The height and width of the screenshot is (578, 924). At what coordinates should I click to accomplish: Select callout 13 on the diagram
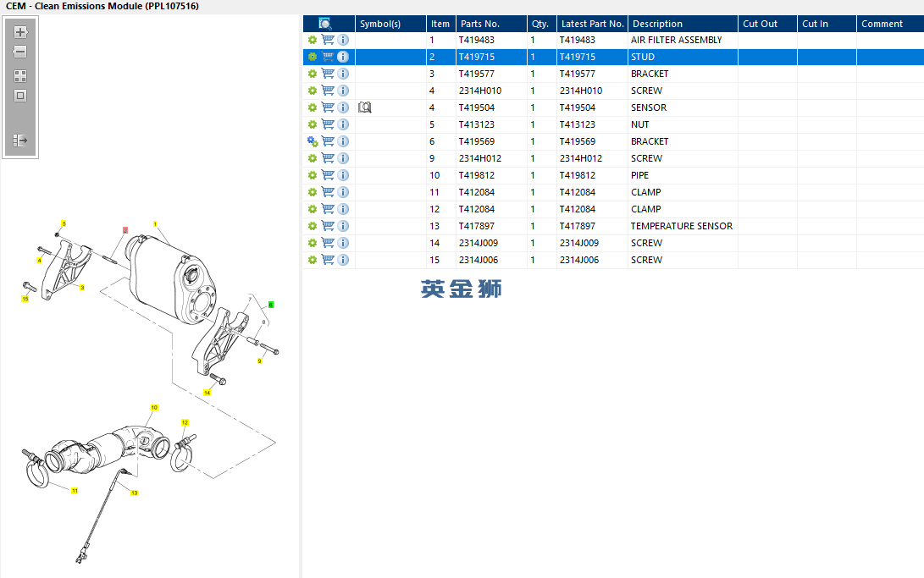pyautogui.click(x=134, y=493)
